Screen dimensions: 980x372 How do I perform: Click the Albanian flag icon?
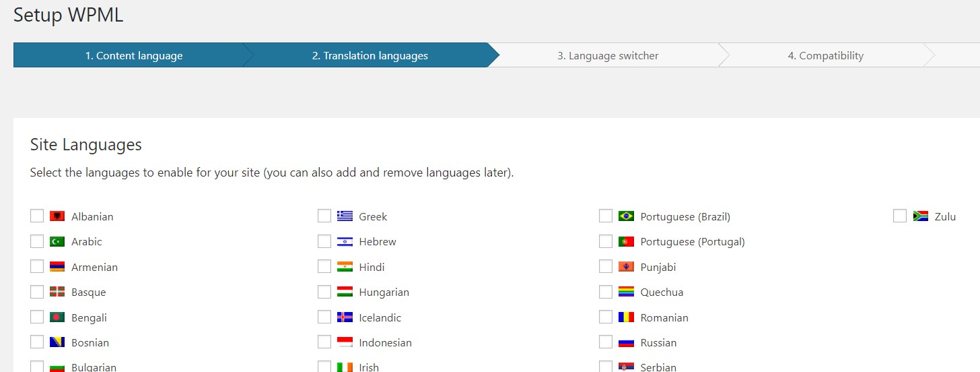point(57,216)
